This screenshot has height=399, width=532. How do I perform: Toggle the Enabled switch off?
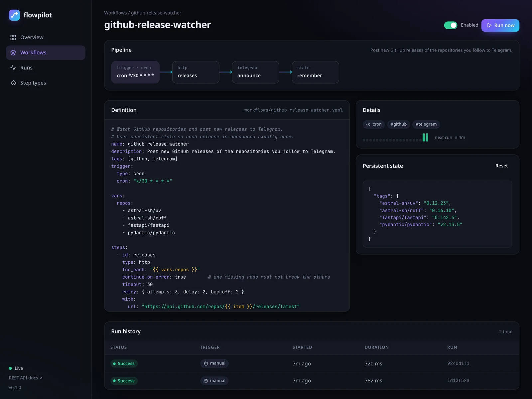click(451, 25)
